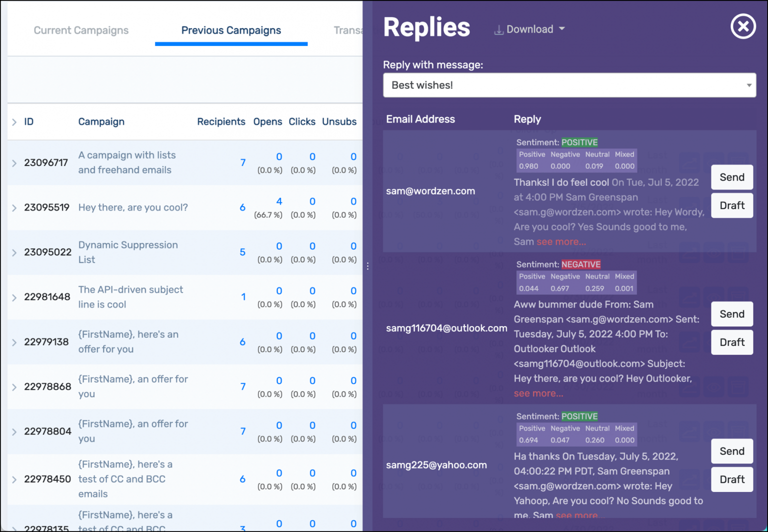Expand the "The API-driven subject line is cool" row
Image resolution: width=768 pixels, height=532 pixels.
point(13,296)
